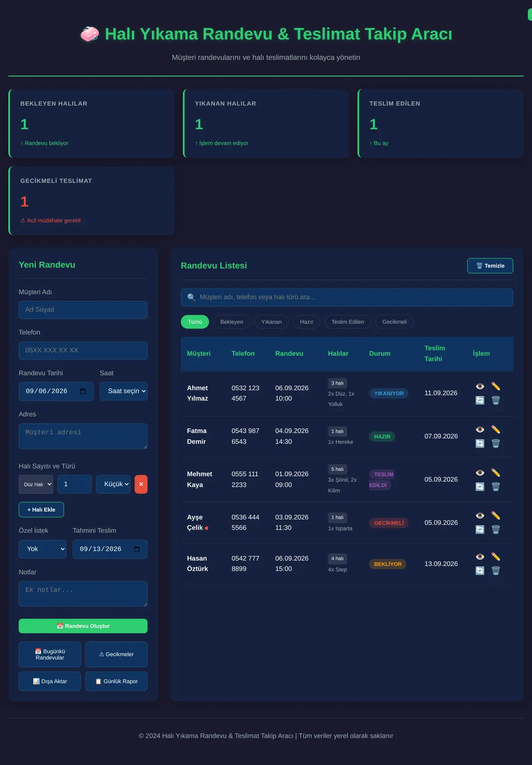Open the Saat seçin dropdown
This screenshot has height=765, width=532.
pos(124,391)
